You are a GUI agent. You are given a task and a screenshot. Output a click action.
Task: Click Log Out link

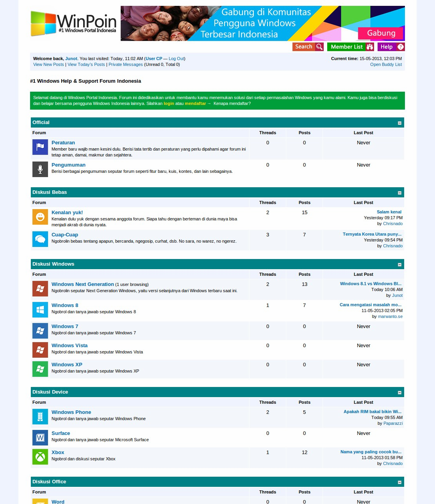pyautogui.click(x=176, y=59)
